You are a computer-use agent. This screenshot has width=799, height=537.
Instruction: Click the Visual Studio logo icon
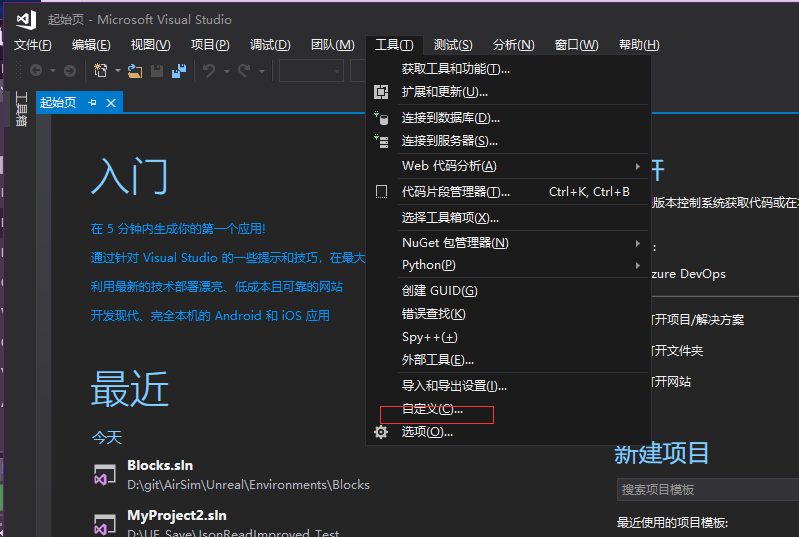point(26,19)
